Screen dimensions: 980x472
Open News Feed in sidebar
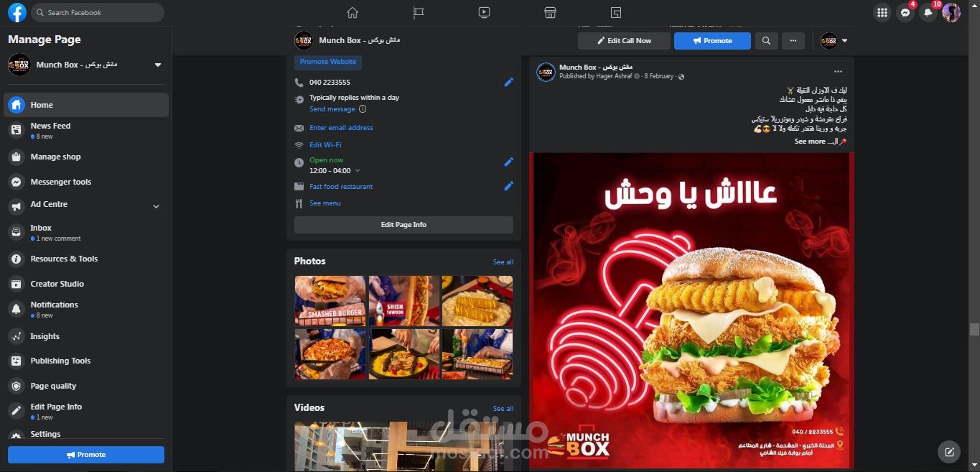click(x=86, y=130)
